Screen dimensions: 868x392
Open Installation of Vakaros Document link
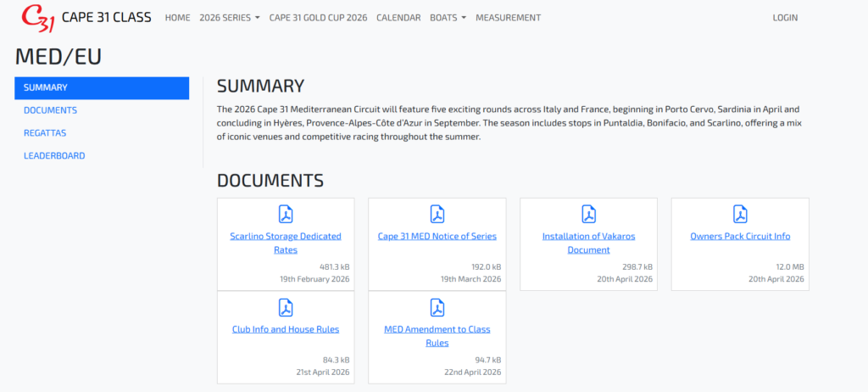588,243
